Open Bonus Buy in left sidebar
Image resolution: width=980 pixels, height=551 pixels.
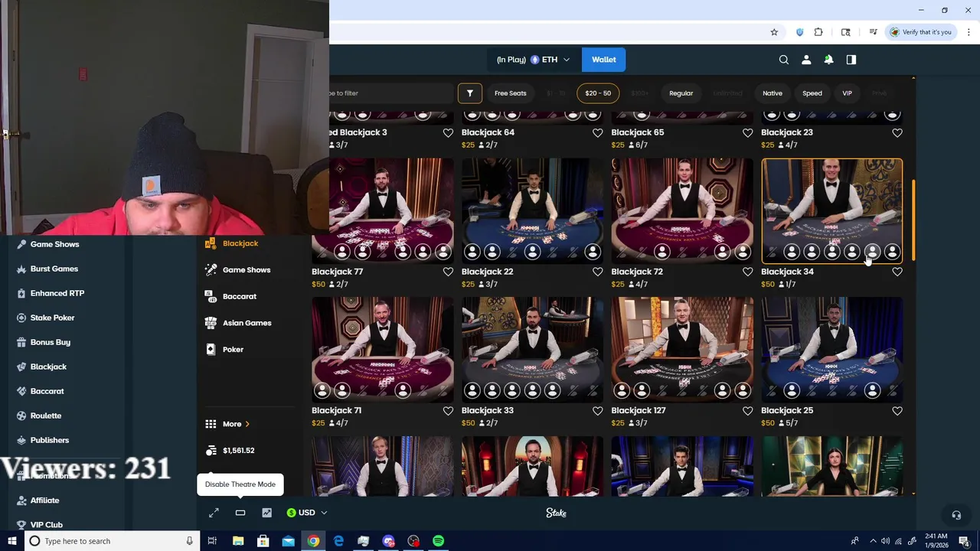point(50,342)
